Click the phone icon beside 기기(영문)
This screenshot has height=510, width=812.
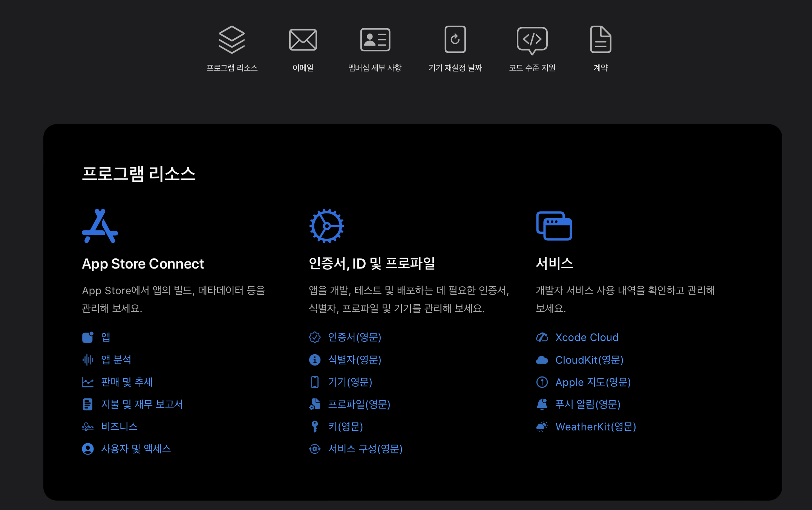pyautogui.click(x=315, y=382)
